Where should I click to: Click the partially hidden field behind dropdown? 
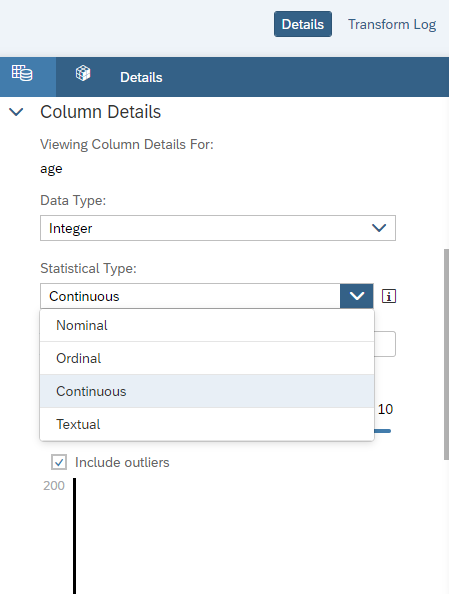click(385, 344)
